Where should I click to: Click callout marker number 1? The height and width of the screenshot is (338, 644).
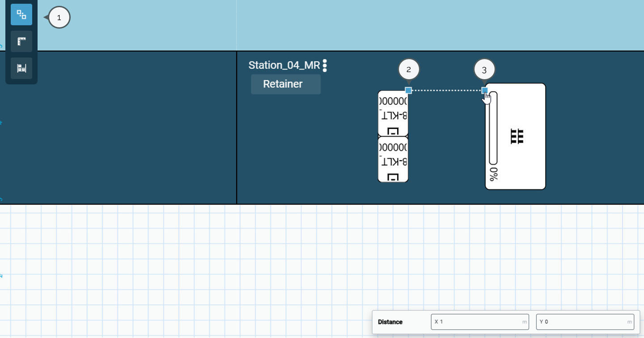pos(59,17)
